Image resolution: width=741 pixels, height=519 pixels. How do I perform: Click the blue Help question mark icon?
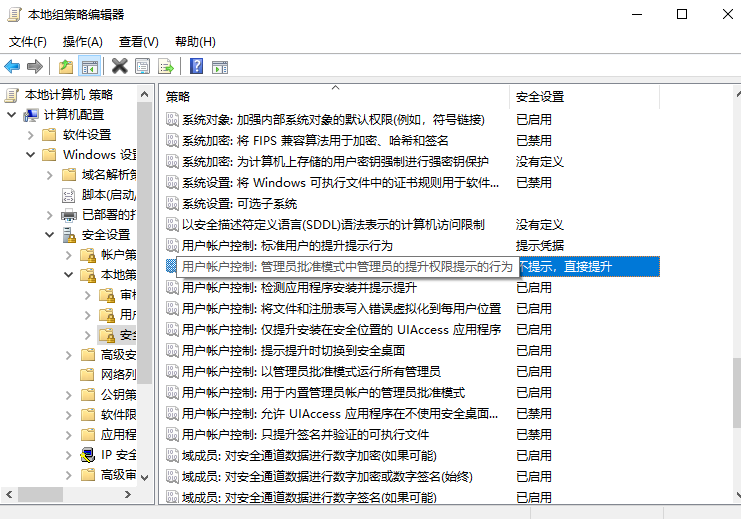(197, 67)
